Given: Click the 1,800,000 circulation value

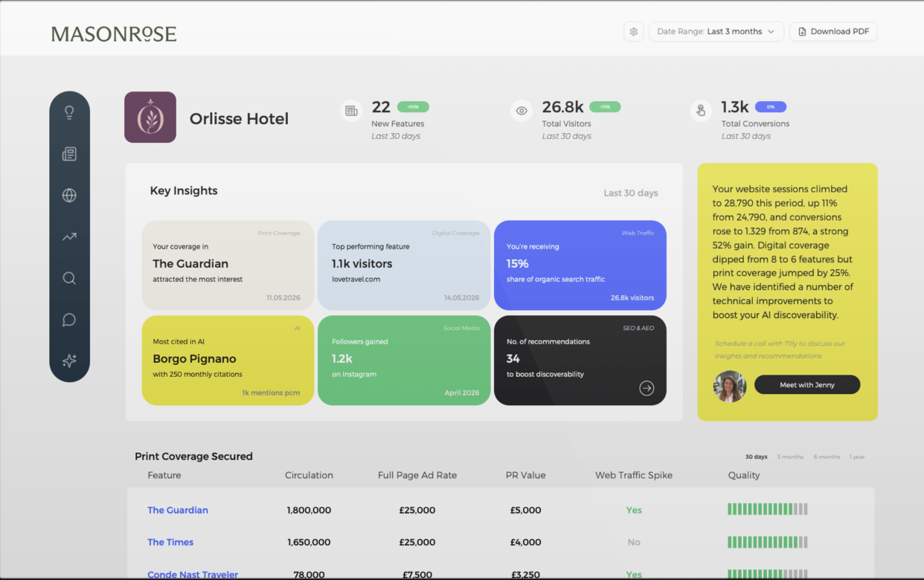Looking at the screenshot, I should (309, 510).
